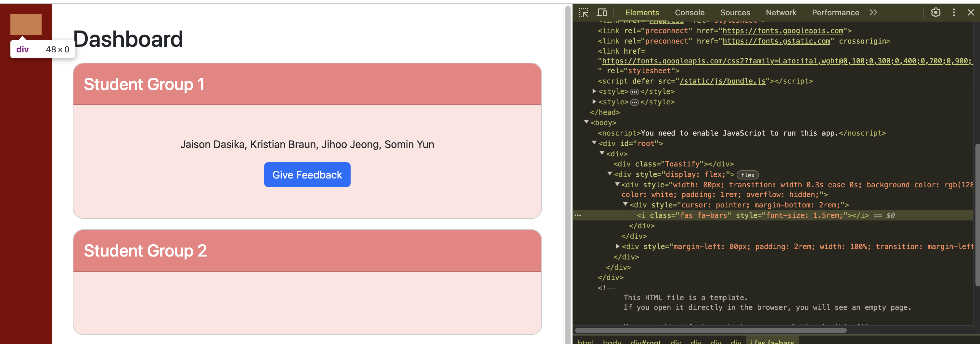This screenshot has height=344, width=980.
Task: Open fonts.gstatic.com preconnect link
Action: tap(776, 41)
